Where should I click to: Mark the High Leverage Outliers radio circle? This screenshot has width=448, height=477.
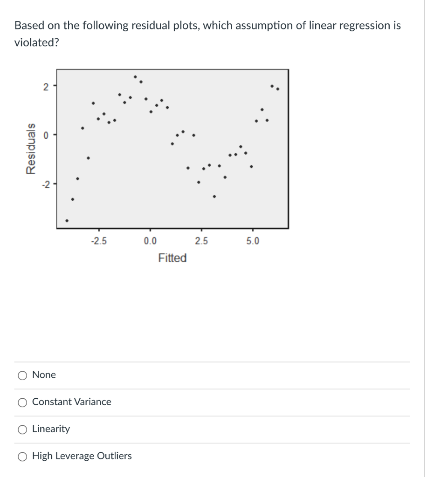click(x=22, y=457)
